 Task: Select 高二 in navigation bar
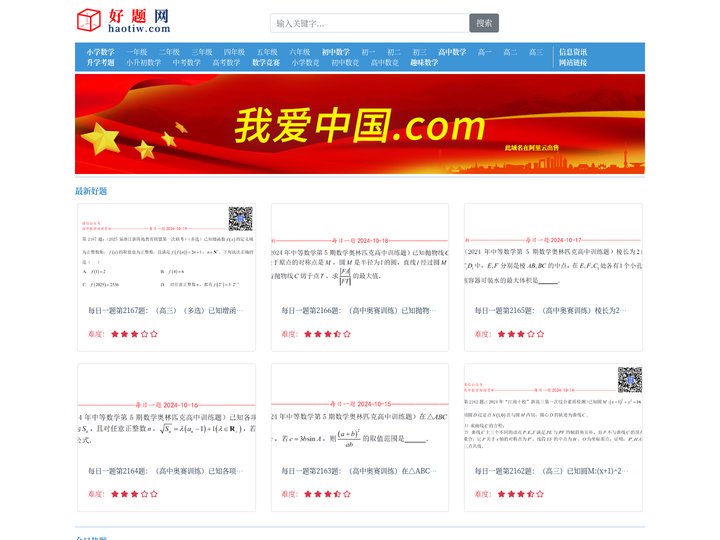[510, 52]
